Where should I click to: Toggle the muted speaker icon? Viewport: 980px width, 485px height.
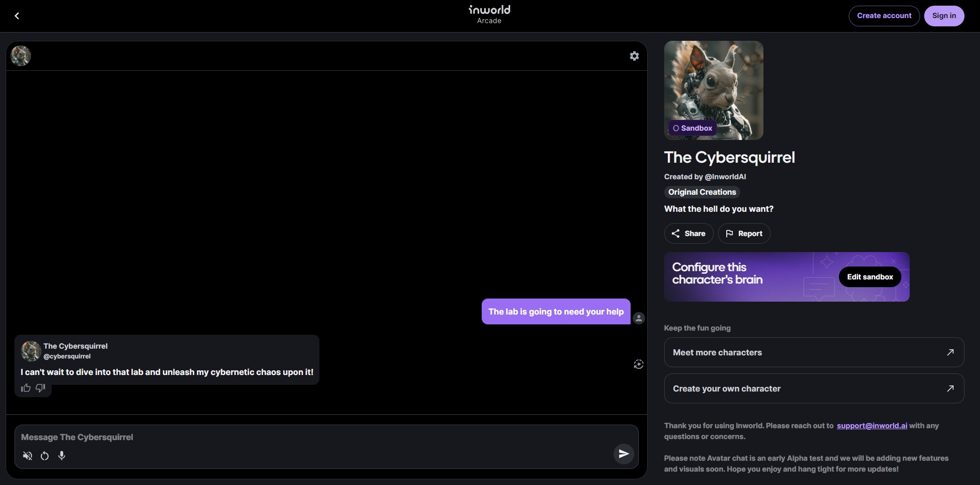click(x=27, y=456)
